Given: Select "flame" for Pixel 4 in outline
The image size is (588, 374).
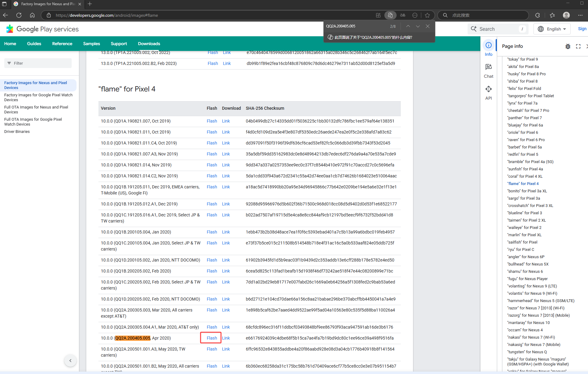Looking at the screenshot, I should coord(523,184).
